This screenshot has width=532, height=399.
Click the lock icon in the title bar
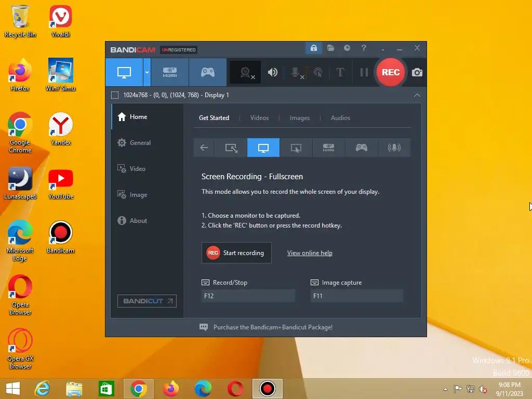[314, 48]
